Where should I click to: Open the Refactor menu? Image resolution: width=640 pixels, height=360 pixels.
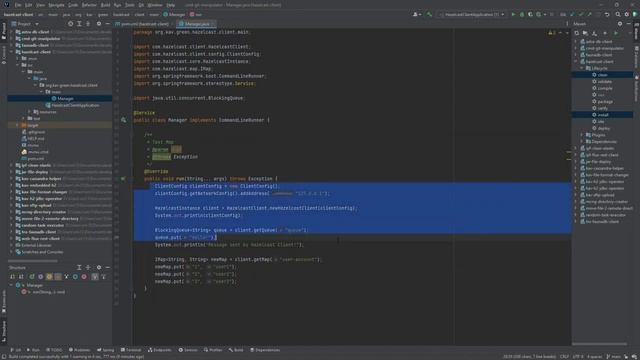coord(89,5)
